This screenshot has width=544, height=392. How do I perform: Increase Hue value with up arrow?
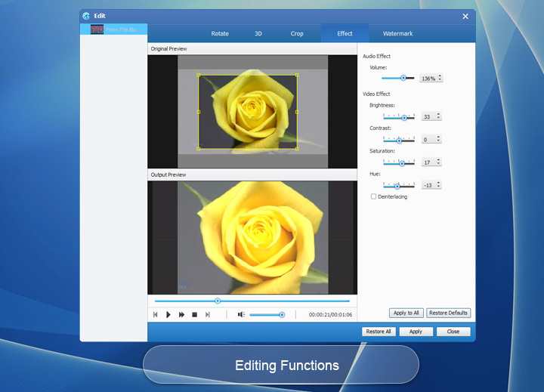tap(438, 183)
